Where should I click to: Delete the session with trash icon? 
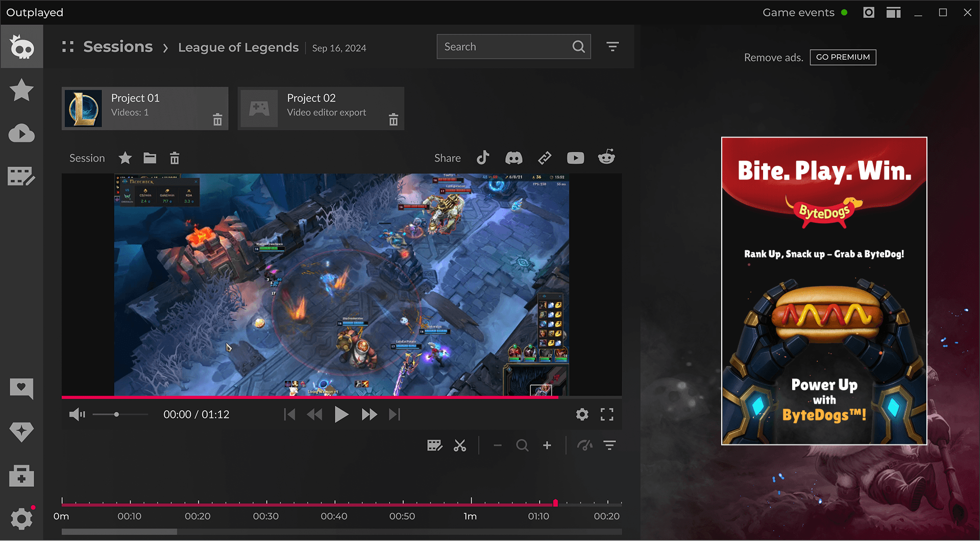pyautogui.click(x=175, y=158)
